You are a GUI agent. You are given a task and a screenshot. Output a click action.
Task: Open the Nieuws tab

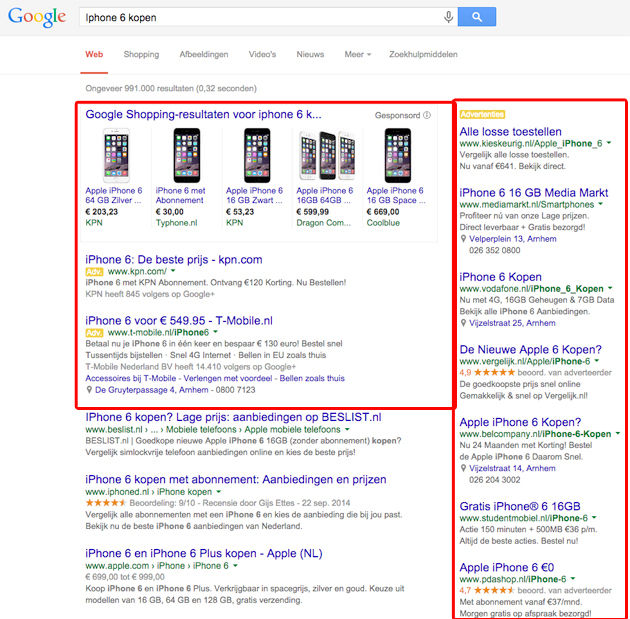point(310,55)
